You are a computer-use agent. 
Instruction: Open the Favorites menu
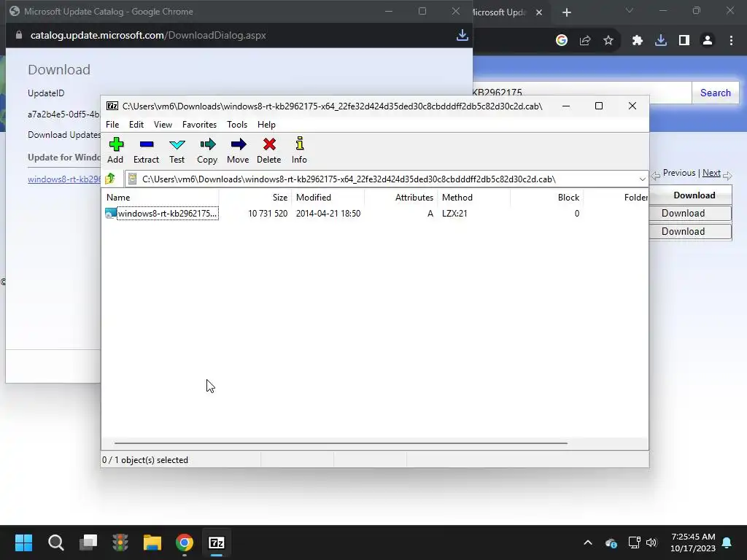tap(199, 124)
